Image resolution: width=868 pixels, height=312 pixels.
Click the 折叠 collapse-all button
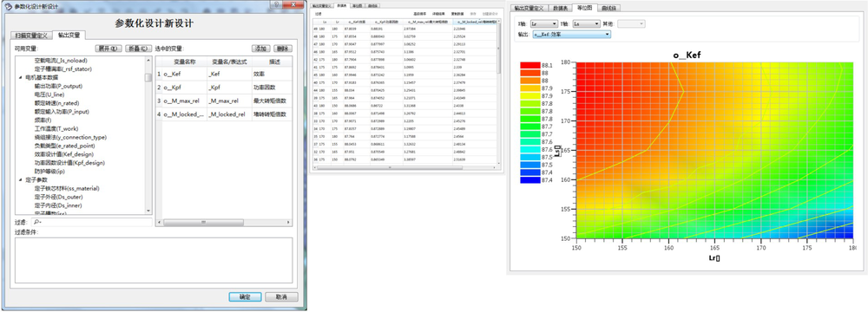[138, 49]
